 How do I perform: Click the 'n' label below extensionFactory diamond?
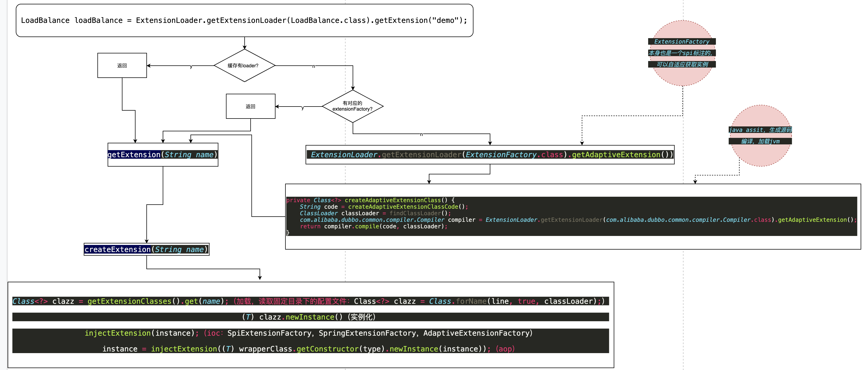(421, 134)
